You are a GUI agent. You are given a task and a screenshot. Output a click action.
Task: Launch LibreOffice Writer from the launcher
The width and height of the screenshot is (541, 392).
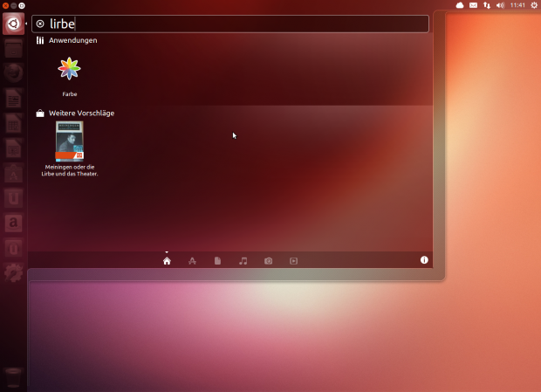[x=13, y=98]
